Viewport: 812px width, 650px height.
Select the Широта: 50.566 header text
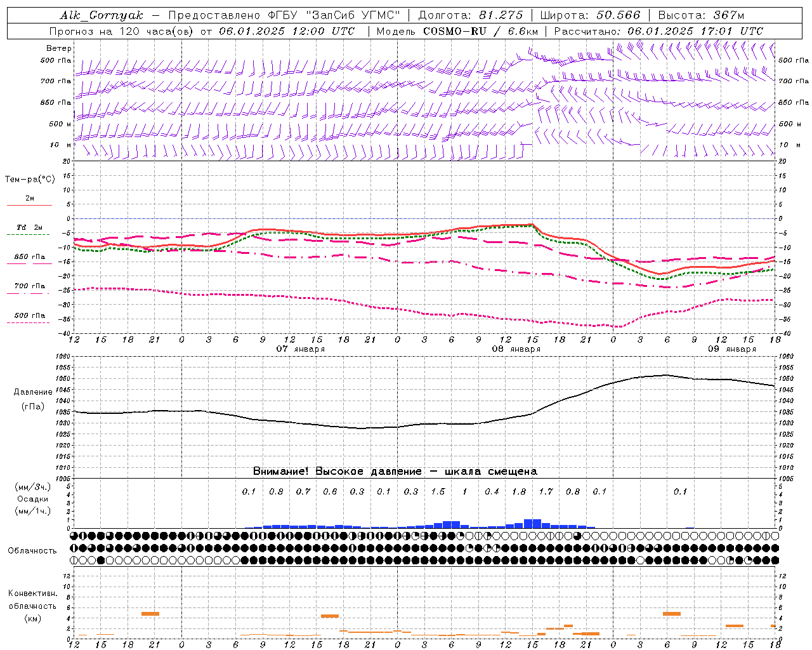coord(590,15)
